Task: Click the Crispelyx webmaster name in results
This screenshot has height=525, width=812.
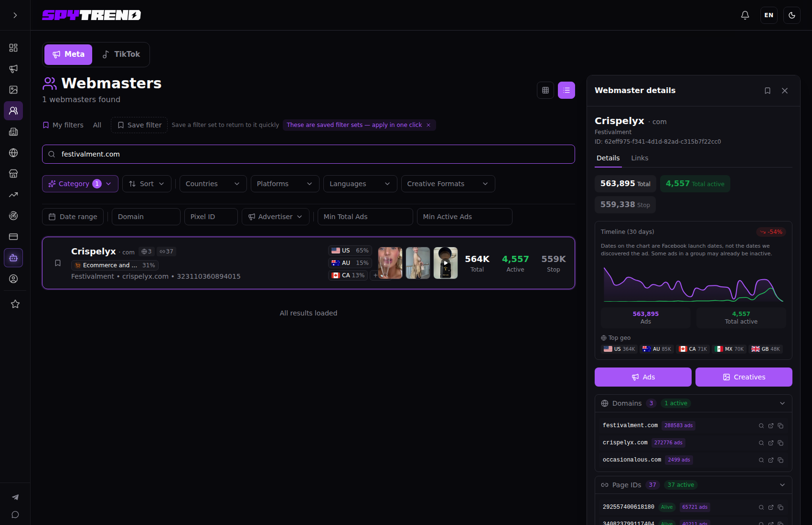Action: 94,252
